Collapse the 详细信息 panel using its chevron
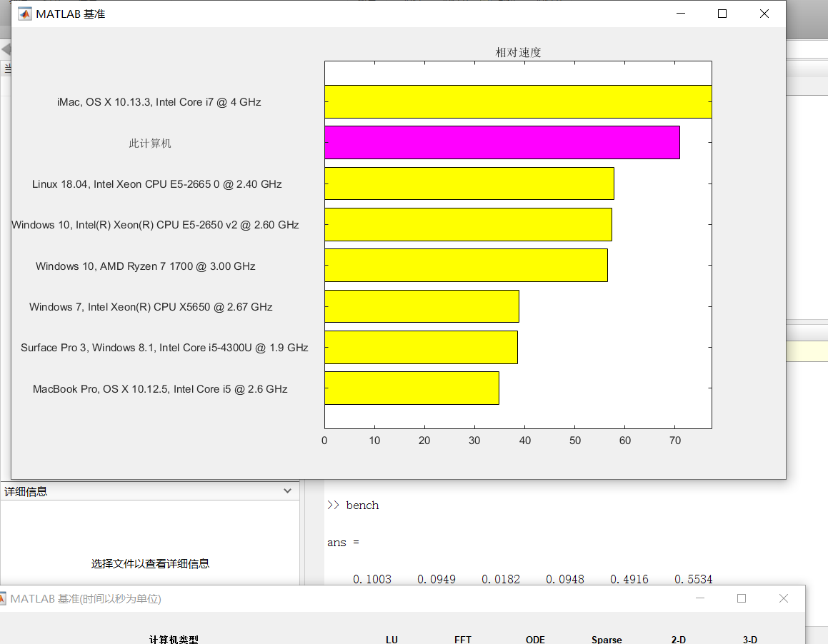Viewport: 828px width, 644px height. pyautogui.click(x=287, y=491)
